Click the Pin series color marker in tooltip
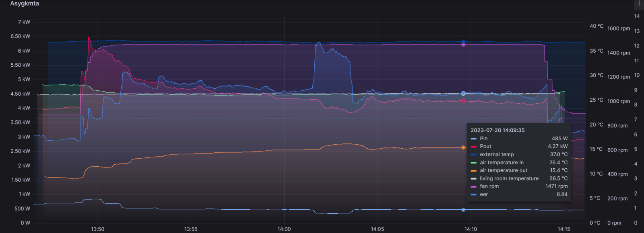Image resolution: width=644 pixels, height=233 pixels. [x=473, y=139]
